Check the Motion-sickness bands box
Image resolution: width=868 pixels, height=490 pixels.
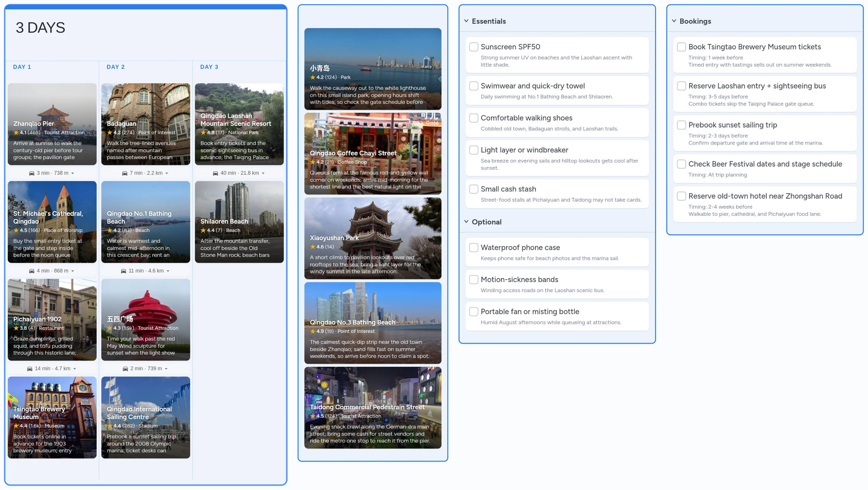[474, 279]
